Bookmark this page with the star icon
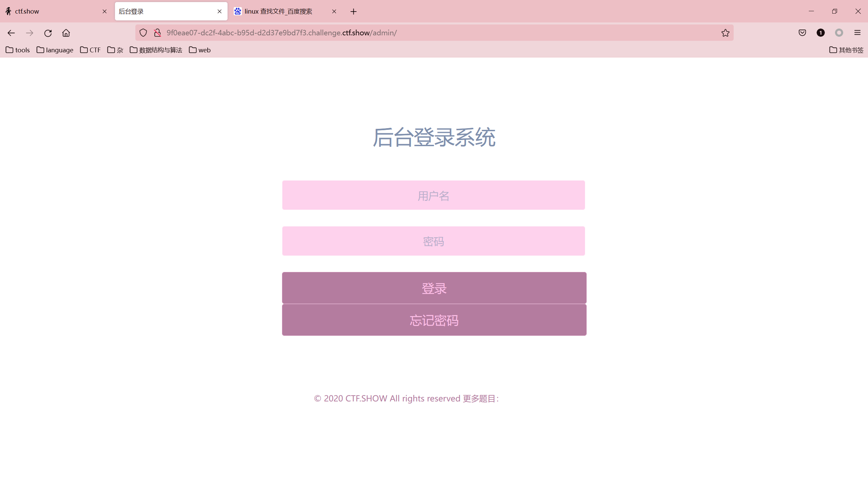Image resolution: width=868 pixels, height=483 pixels. [x=725, y=33]
